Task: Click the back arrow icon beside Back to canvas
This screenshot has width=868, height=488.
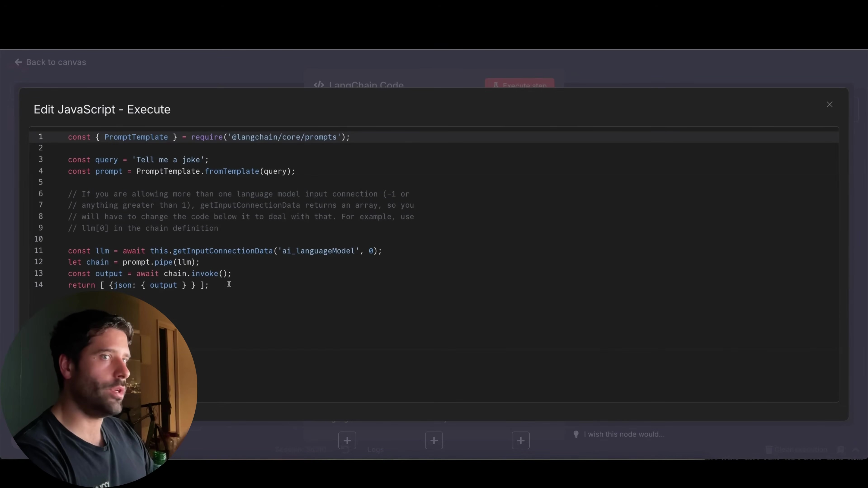Action: [x=19, y=62]
